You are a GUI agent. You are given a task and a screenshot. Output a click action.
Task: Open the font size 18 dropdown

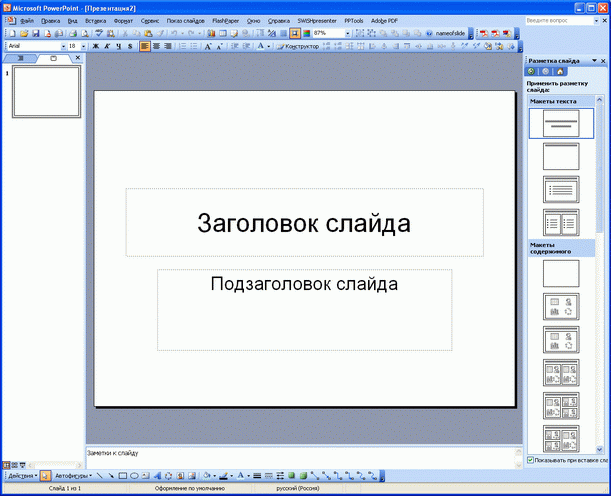coord(83,46)
